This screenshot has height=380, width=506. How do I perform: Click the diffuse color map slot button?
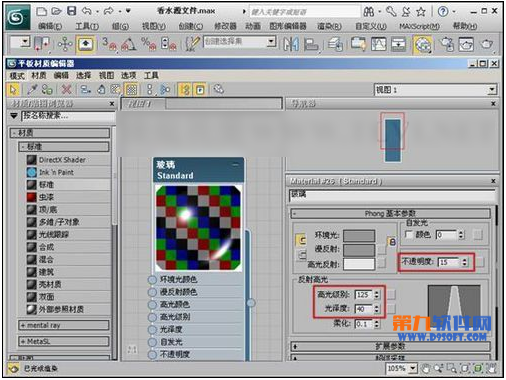pyautogui.click(x=381, y=249)
